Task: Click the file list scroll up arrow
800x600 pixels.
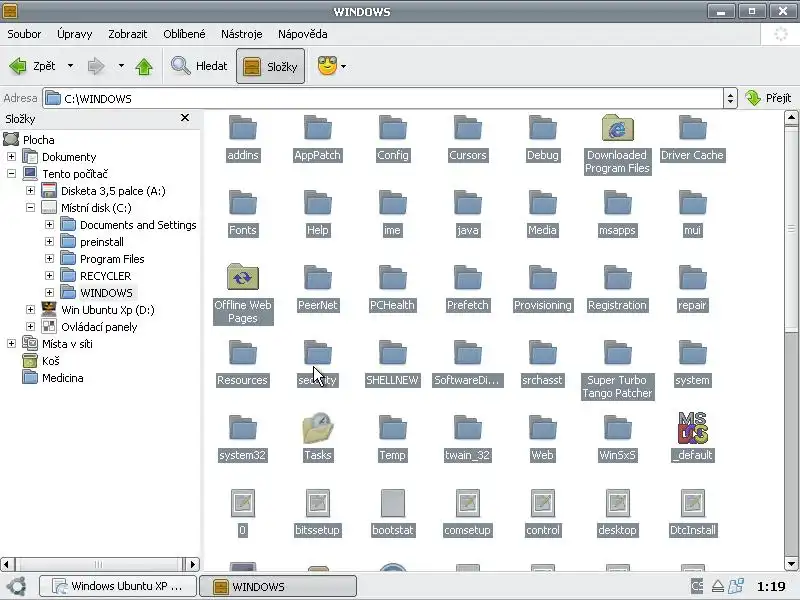Action: (791, 118)
